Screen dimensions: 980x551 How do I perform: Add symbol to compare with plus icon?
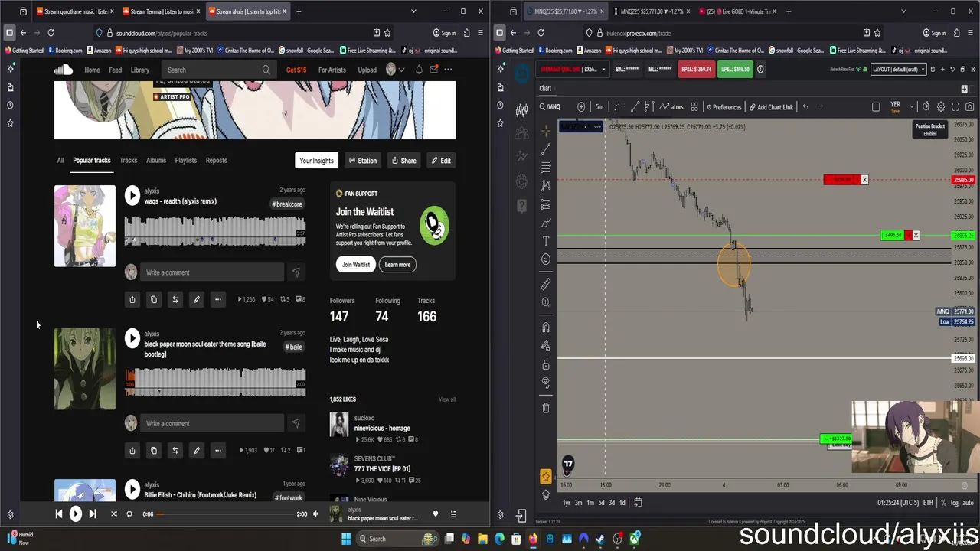(x=581, y=107)
